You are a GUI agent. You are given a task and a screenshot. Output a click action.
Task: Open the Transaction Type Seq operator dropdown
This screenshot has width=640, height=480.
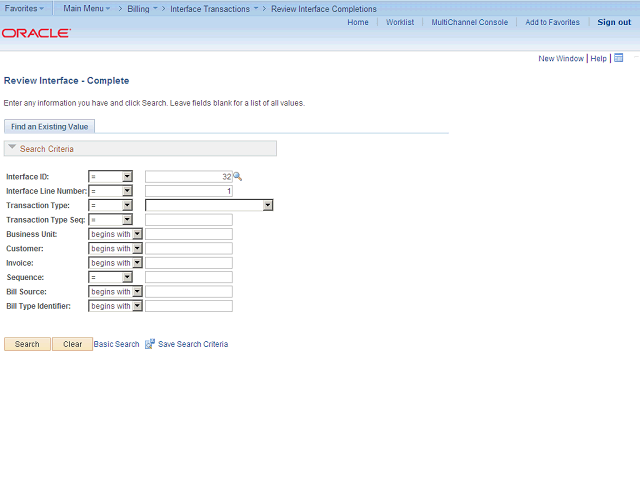111,220
